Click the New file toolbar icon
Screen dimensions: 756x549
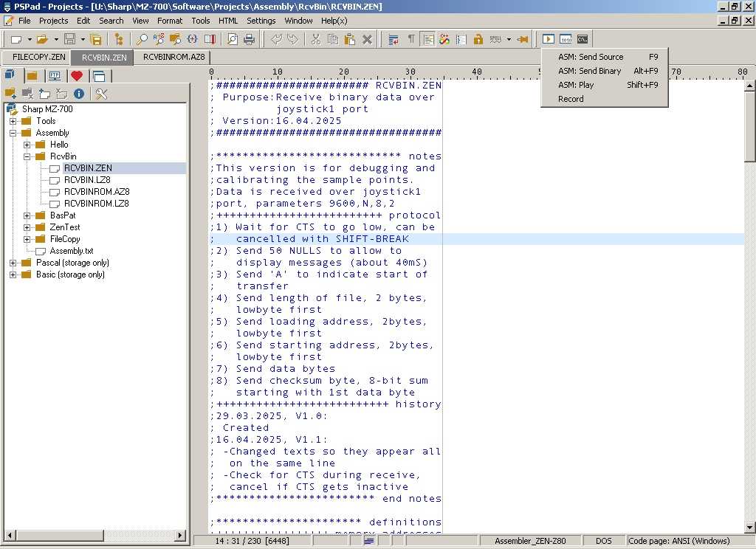16,40
